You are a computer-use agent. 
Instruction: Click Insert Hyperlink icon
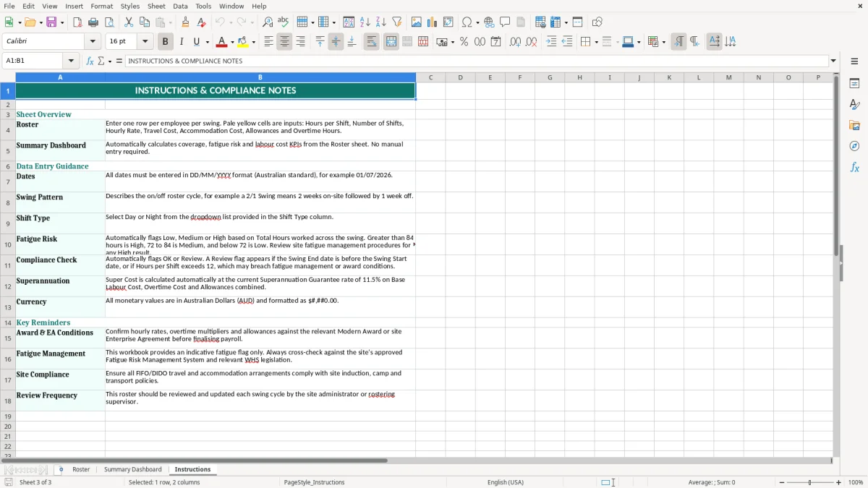489,22
